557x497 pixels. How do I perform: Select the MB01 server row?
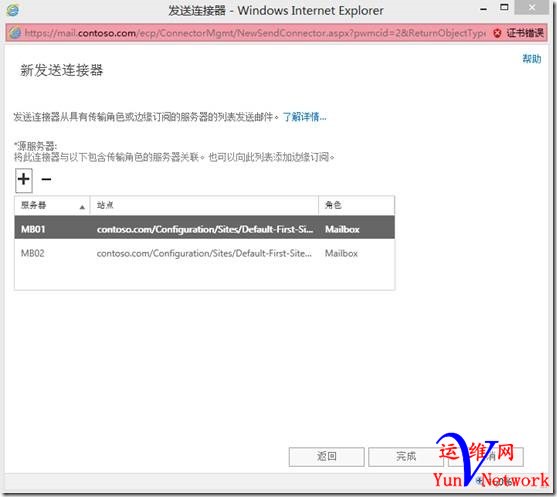coord(204,227)
